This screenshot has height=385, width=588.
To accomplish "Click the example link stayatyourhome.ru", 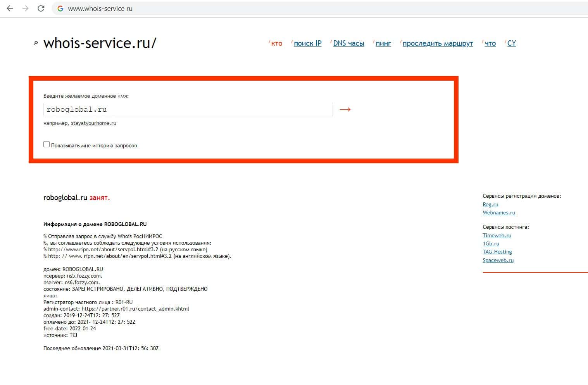I will (93, 123).
